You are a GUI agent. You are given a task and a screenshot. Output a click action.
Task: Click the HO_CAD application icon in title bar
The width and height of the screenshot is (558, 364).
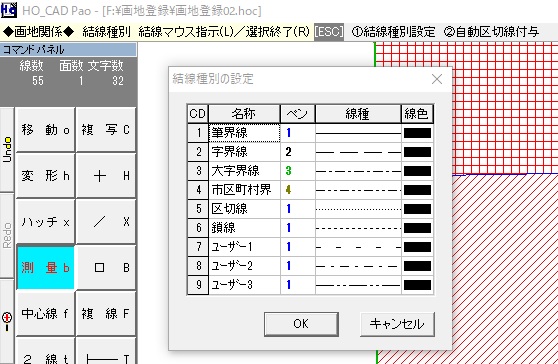[9, 10]
